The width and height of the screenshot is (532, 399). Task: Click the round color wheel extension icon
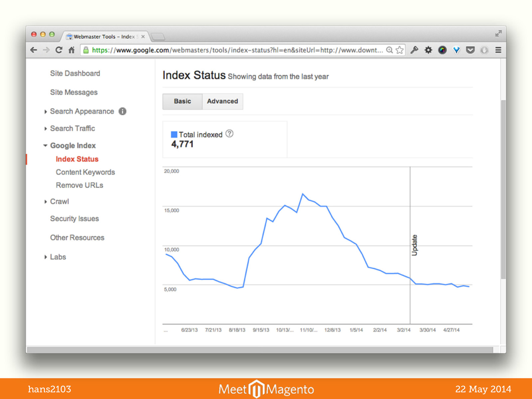pyautogui.click(x=442, y=50)
